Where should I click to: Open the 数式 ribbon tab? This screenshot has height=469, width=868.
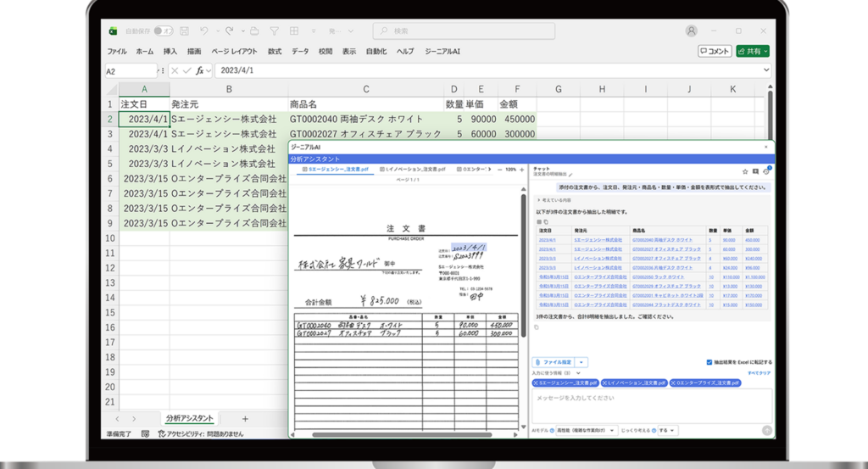[275, 52]
